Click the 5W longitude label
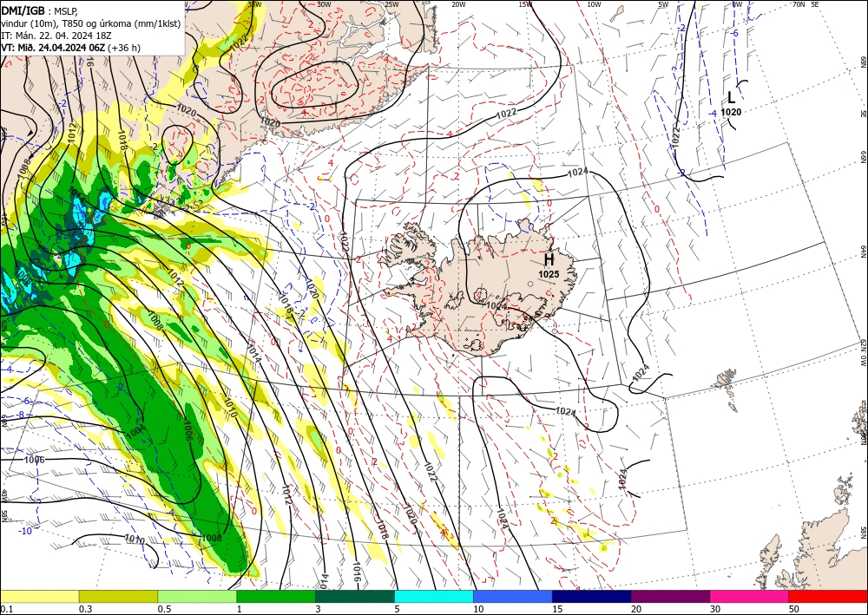The width and height of the screenshot is (868, 615). coord(663,4)
